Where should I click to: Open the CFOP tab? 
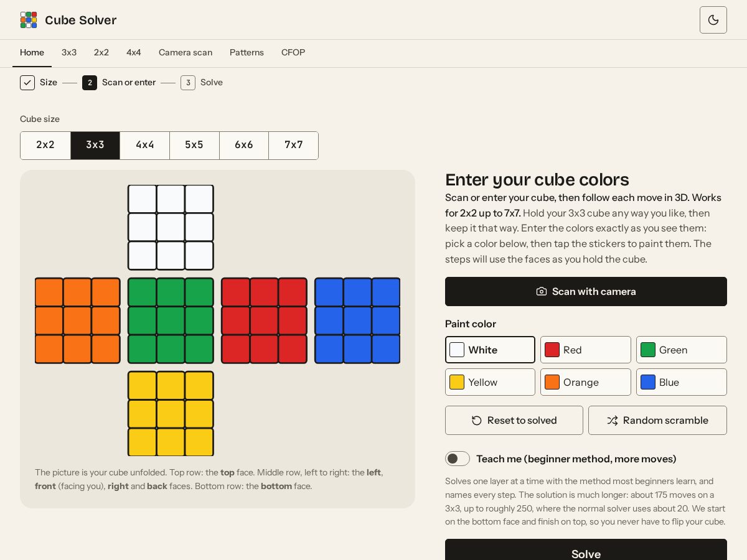(x=293, y=53)
